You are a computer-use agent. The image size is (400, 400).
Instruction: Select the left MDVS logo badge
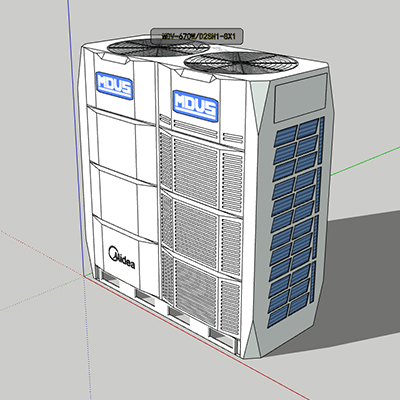click(x=114, y=86)
